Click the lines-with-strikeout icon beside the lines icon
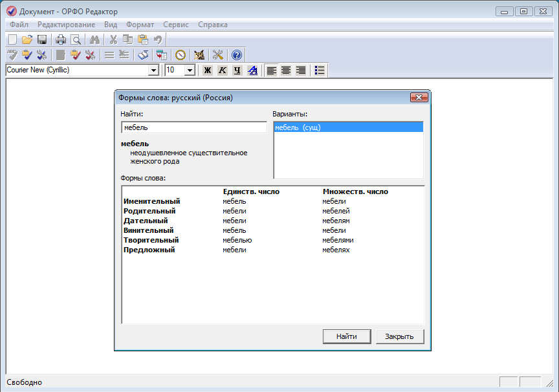Screen dimensions: 559x392 pos(124,55)
